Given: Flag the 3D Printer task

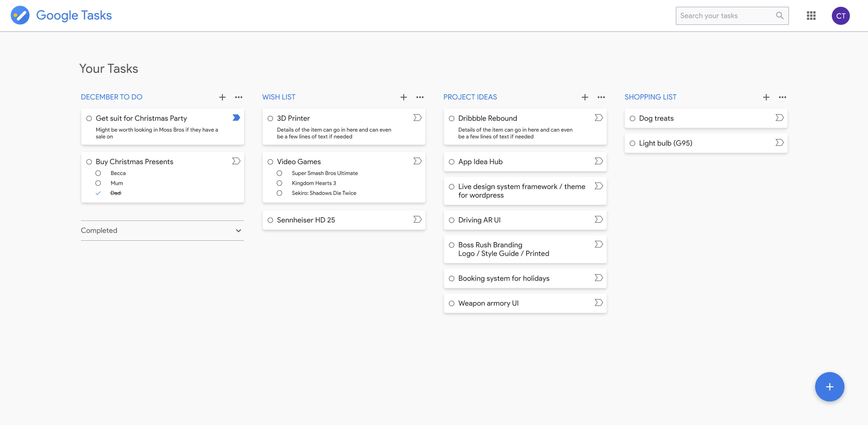Looking at the screenshot, I should tap(417, 118).
